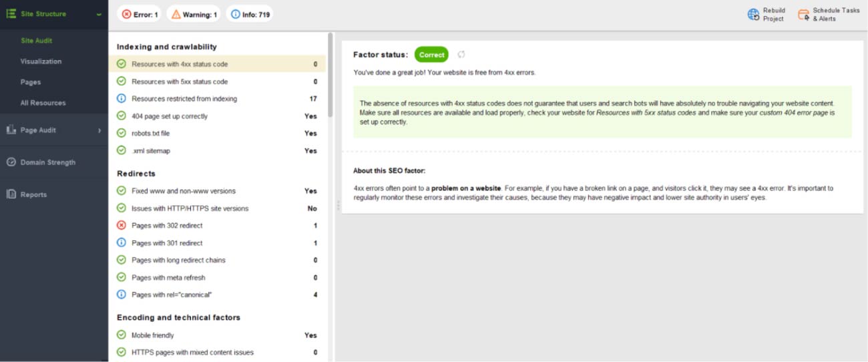This screenshot has width=868, height=362.
Task: Click red error icon for 302 redirect
Action: pyautogui.click(x=122, y=226)
